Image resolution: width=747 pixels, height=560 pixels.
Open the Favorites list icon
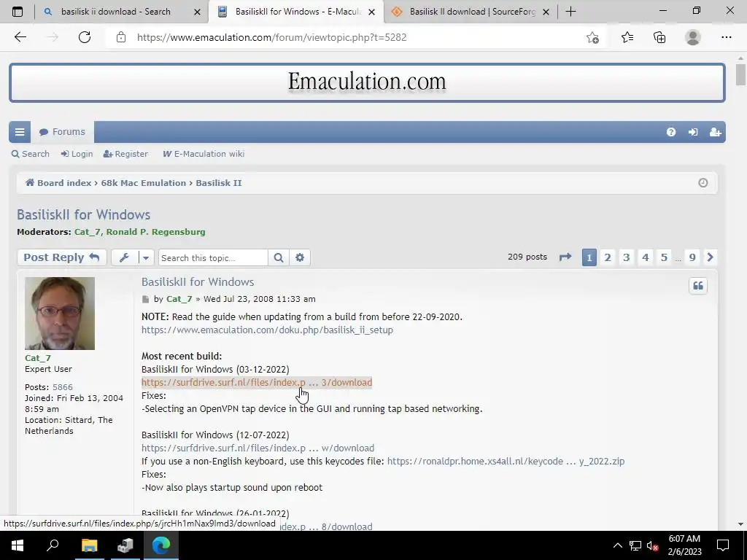pyautogui.click(x=627, y=37)
